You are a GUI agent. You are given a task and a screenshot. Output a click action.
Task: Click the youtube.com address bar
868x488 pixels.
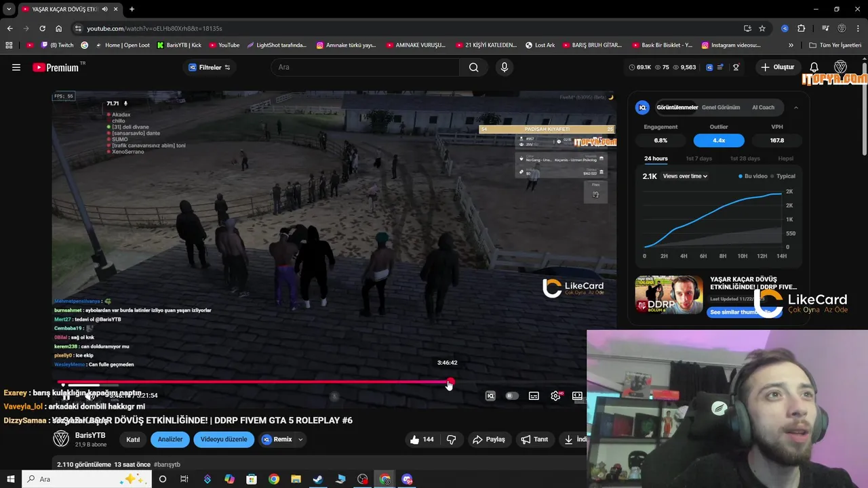click(x=407, y=28)
